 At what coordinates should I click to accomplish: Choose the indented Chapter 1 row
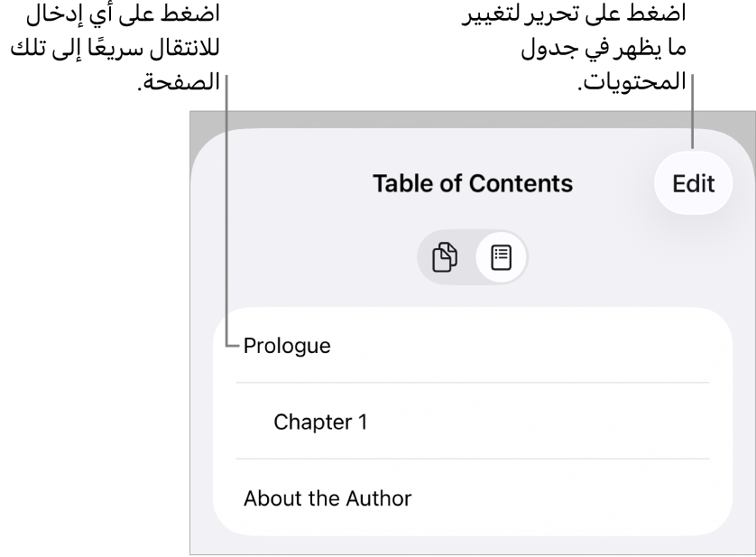pyautogui.click(x=472, y=422)
